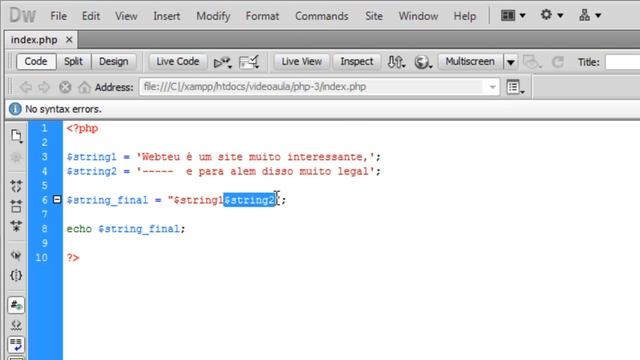The width and height of the screenshot is (640, 360).
Task: Click the Visual aids icon after Multiscreen
Action: tap(532, 62)
